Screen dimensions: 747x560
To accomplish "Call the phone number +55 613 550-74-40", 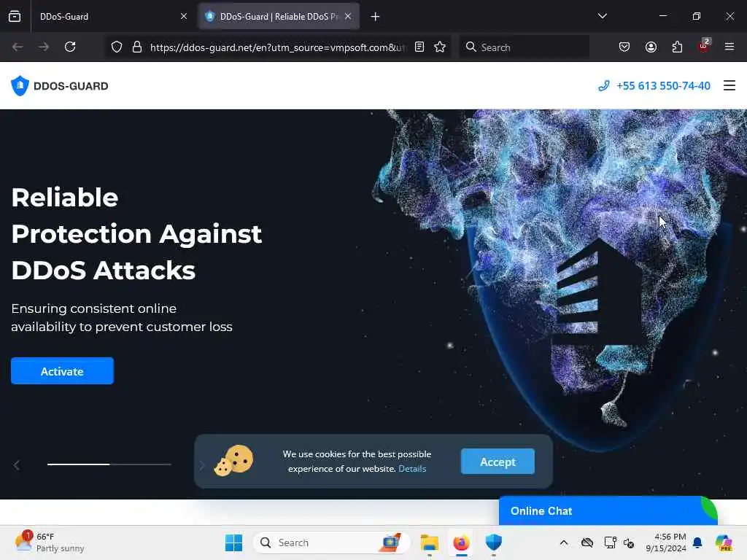I will click(x=654, y=86).
